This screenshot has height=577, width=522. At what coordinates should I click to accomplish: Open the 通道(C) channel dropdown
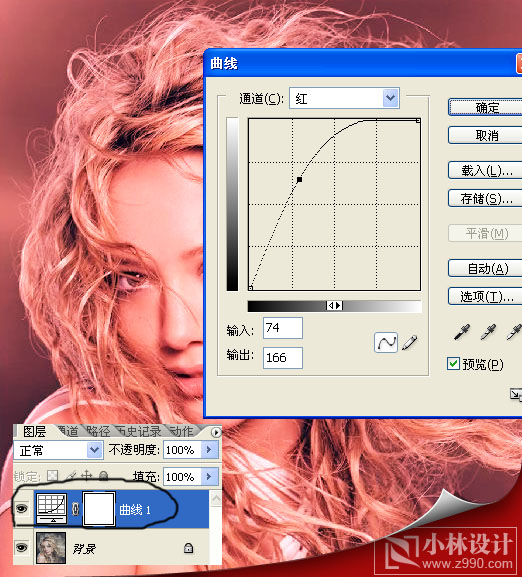click(x=390, y=98)
